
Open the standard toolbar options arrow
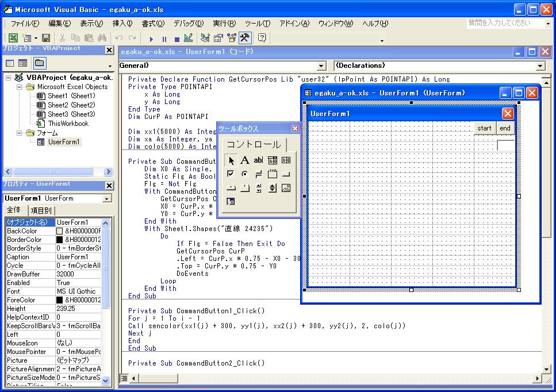382,40
